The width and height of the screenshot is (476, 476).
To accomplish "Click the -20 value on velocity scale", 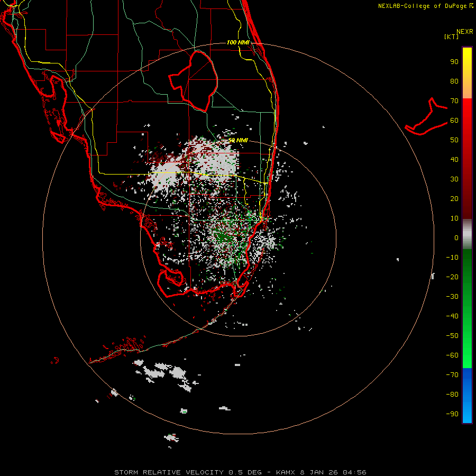I will (x=452, y=277).
